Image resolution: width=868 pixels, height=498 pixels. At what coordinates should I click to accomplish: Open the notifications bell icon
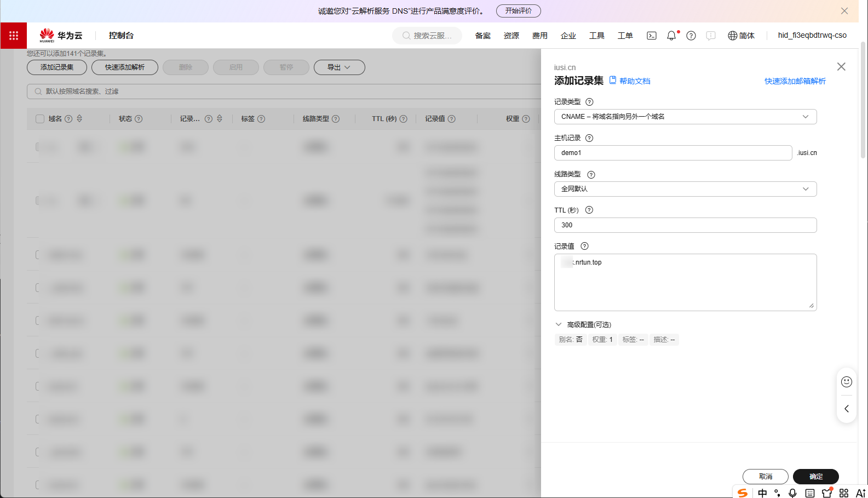click(x=671, y=36)
